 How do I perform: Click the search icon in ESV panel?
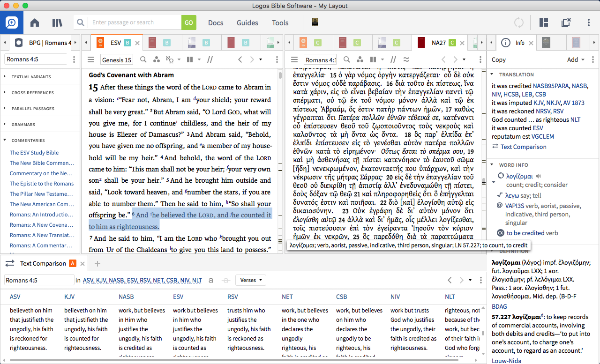(x=143, y=59)
